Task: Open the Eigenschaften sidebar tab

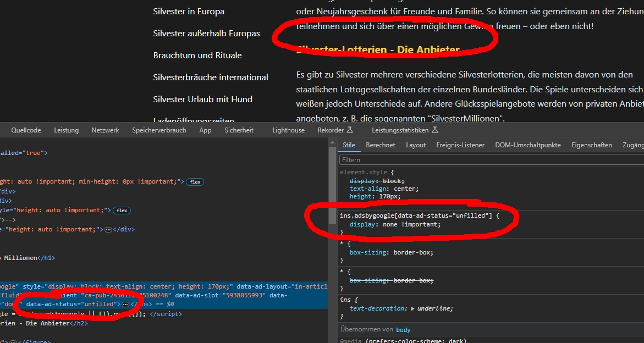Action: (591, 145)
